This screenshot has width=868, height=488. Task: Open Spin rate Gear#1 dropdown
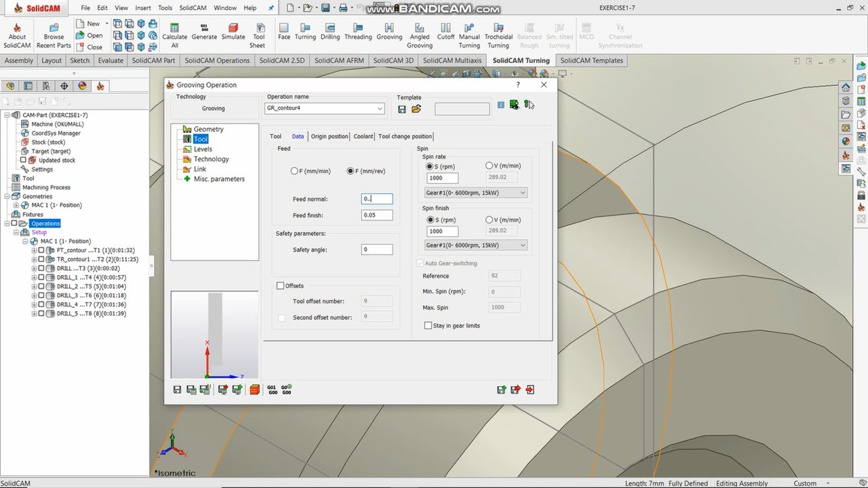pyautogui.click(x=476, y=192)
